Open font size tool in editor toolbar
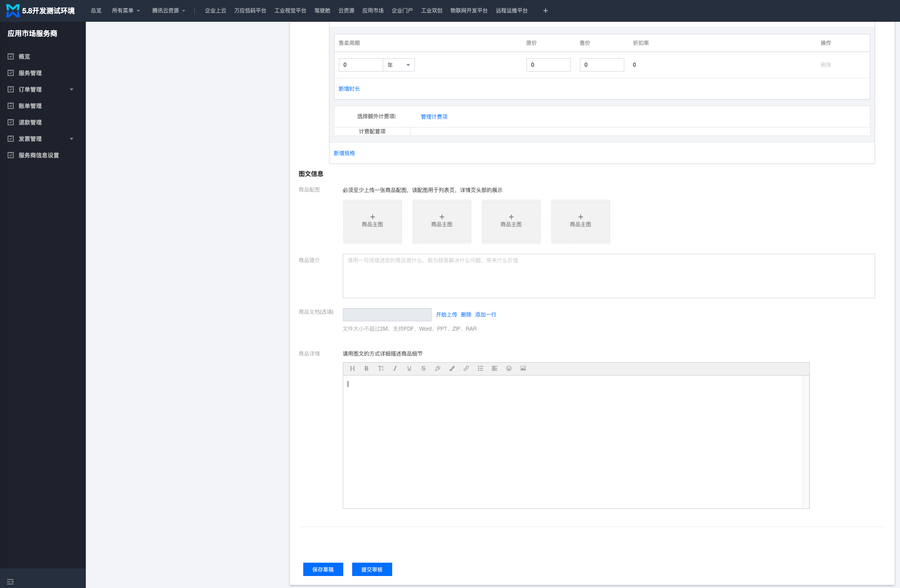The height and width of the screenshot is (588, 900). click(x=381, y=368)
